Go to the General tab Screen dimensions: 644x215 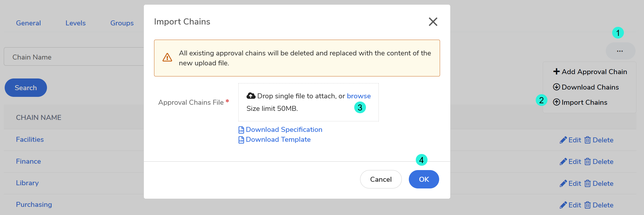click(28, 23)
